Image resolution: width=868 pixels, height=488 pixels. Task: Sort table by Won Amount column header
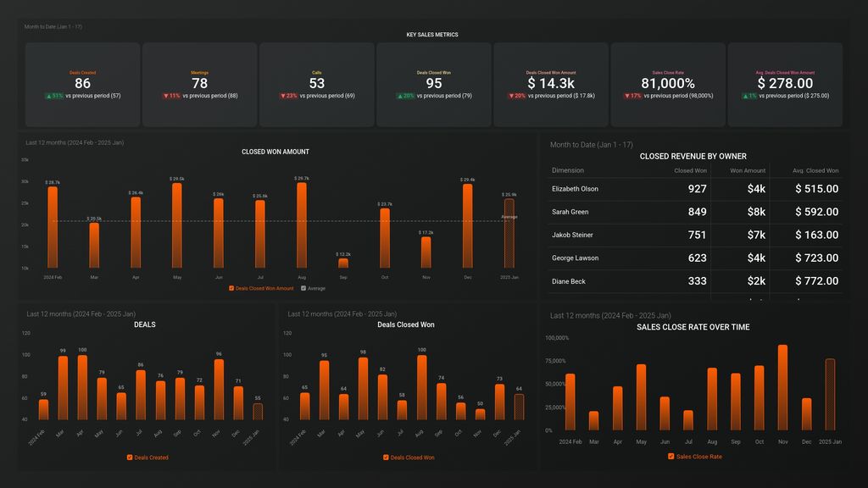748,170
